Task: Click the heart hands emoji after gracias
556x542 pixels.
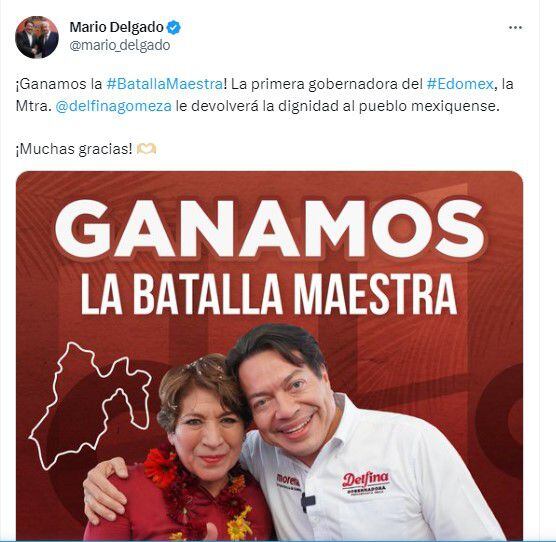Action: (x=146, y=149)
